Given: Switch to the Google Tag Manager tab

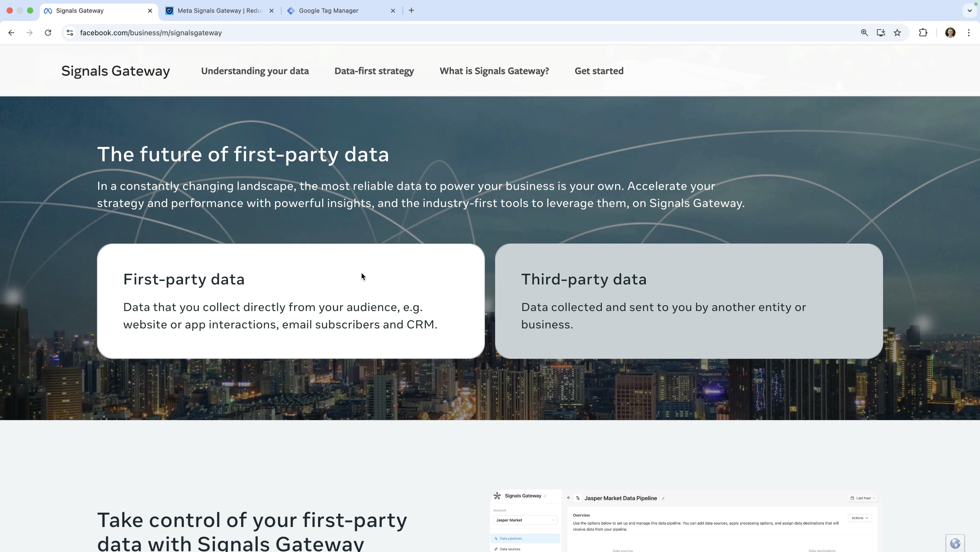Looking at the screenshot, I should [x=341, y=11].
